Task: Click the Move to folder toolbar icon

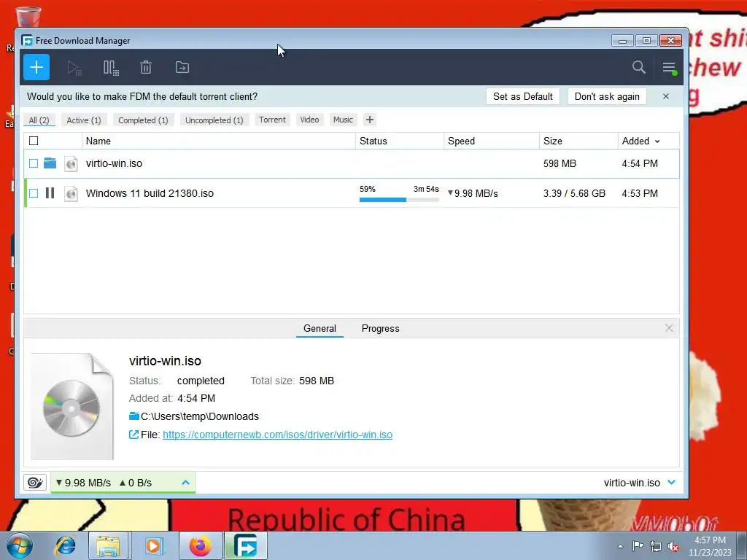Action: tap(182, 67)
